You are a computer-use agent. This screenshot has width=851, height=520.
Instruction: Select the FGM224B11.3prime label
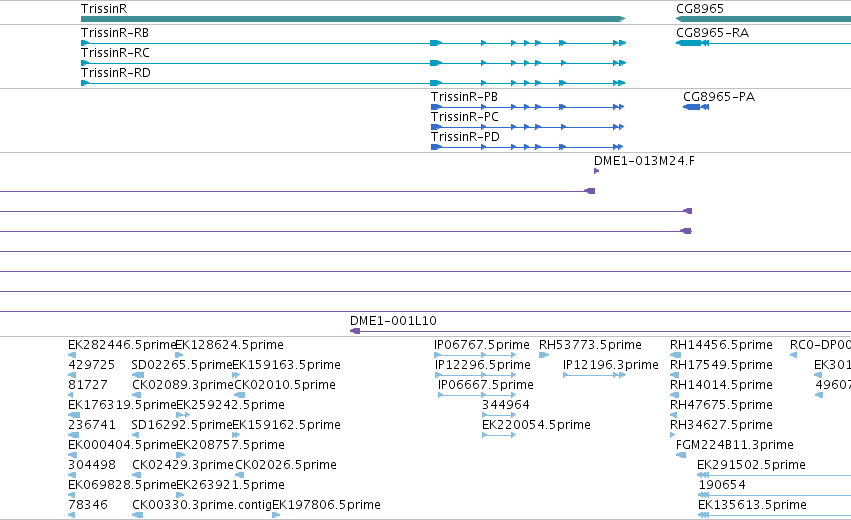pyautogui.click(x=735, y=445)
